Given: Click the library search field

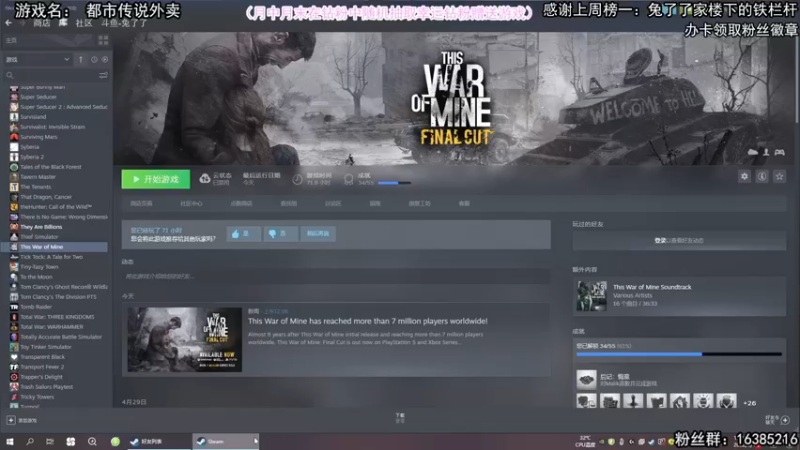Looking at the screenshot, I should pyautogui.click(x=51, y=76).
